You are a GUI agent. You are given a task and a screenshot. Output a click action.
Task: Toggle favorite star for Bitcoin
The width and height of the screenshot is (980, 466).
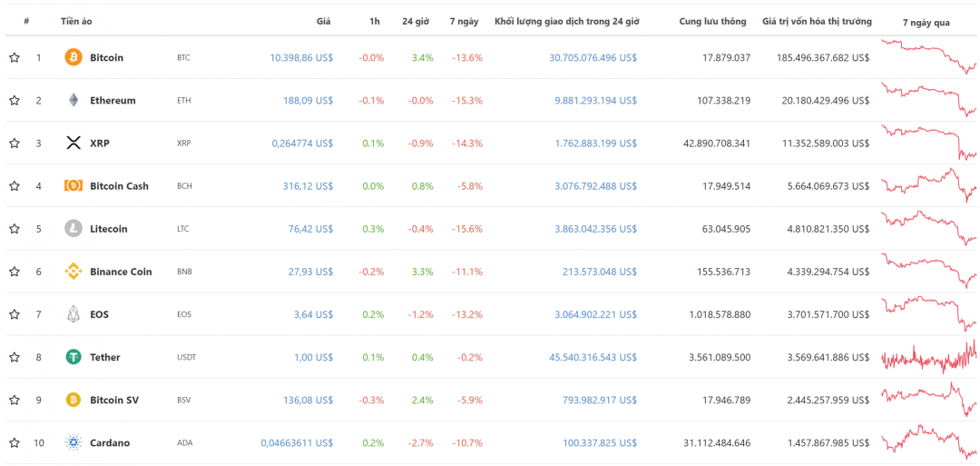(x=15, y=57)
